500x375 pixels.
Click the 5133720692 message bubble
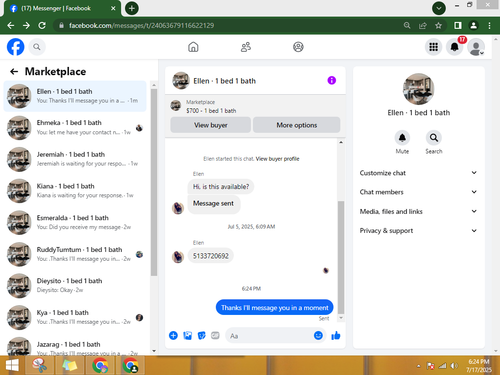(x=211, y=256)
